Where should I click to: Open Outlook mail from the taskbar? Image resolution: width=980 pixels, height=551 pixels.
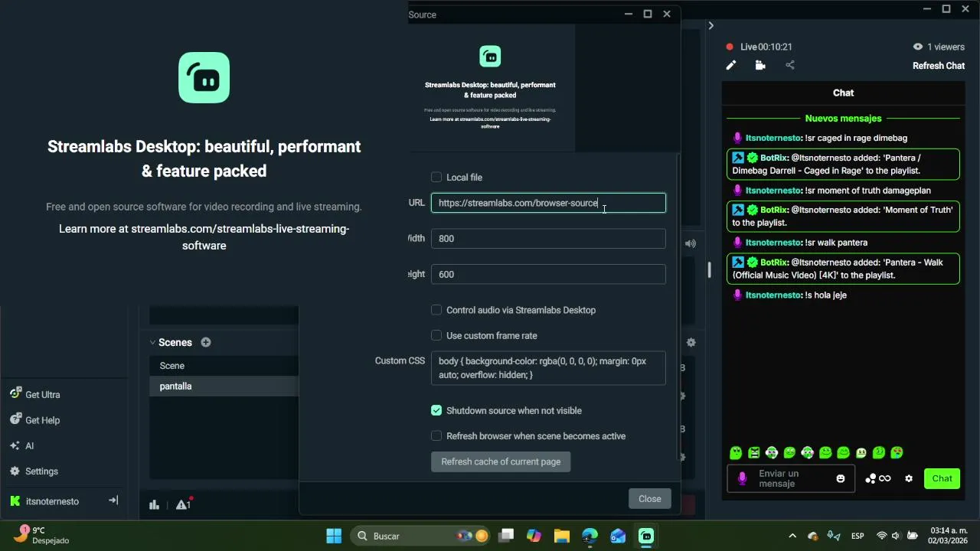pyautogui.click(x=618, y=536)
